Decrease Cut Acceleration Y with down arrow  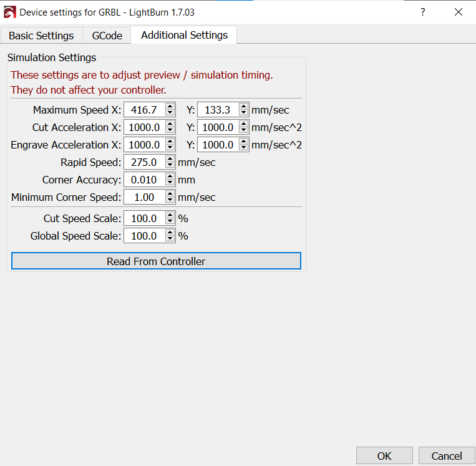[244, 130]
